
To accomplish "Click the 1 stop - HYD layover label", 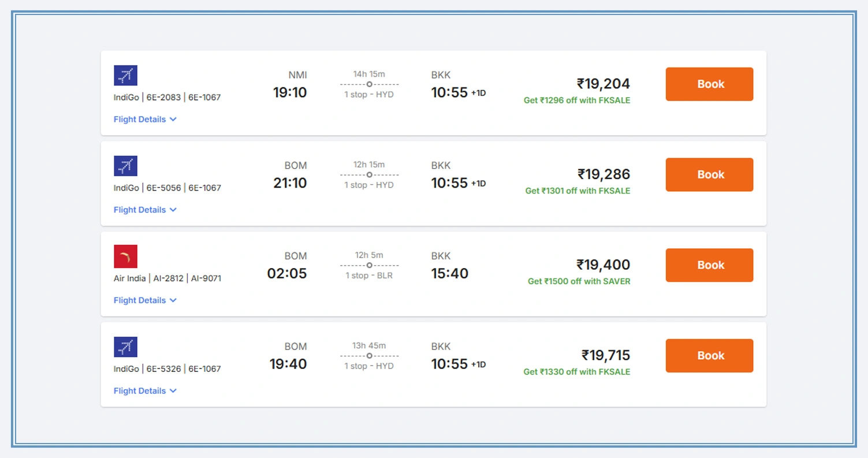I will coord(370,94).
